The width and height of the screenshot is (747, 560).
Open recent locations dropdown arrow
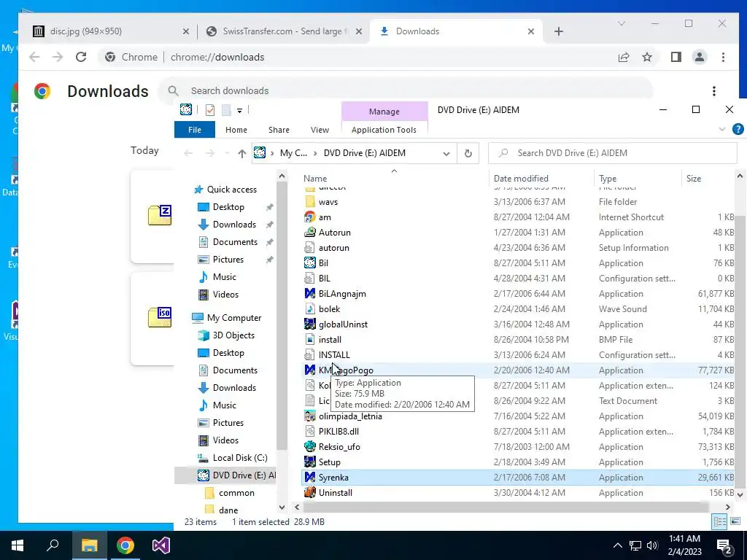[228, 153]
